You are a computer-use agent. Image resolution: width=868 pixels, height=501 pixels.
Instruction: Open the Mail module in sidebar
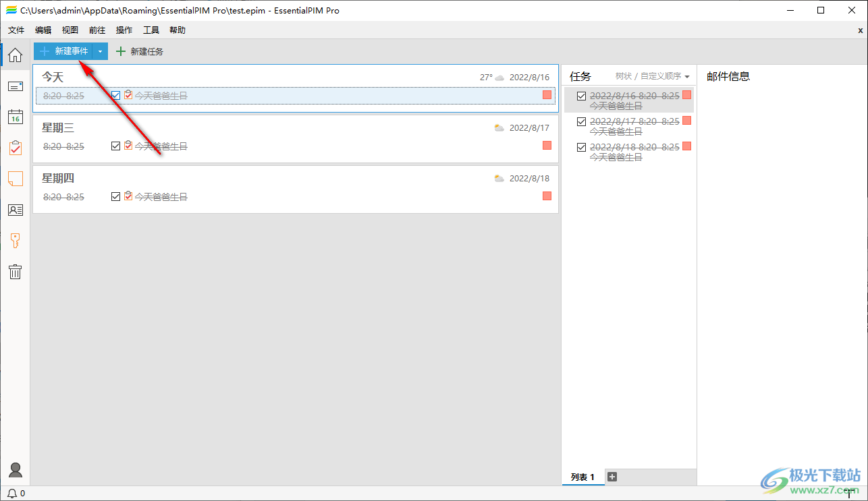point(15,86)
